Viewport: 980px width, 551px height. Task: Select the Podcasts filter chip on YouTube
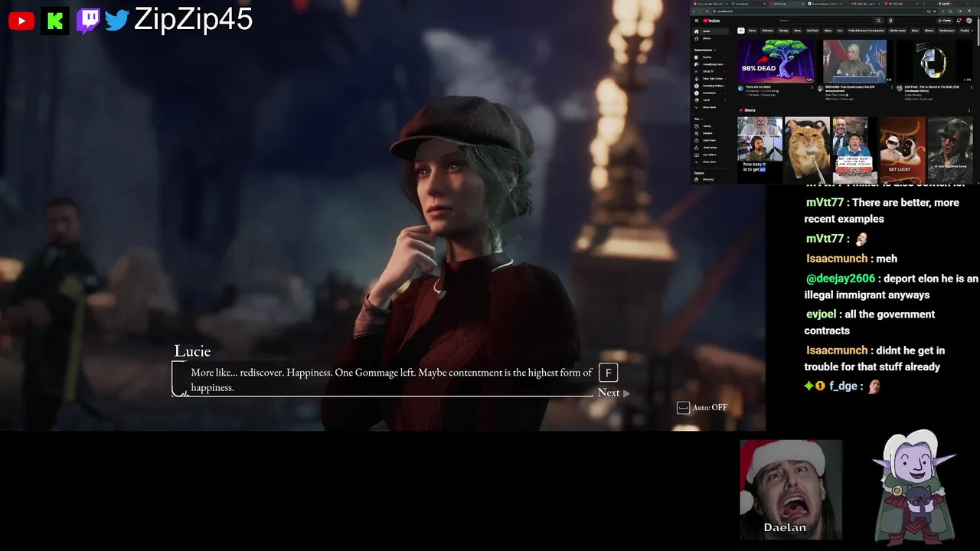point(767,31)
